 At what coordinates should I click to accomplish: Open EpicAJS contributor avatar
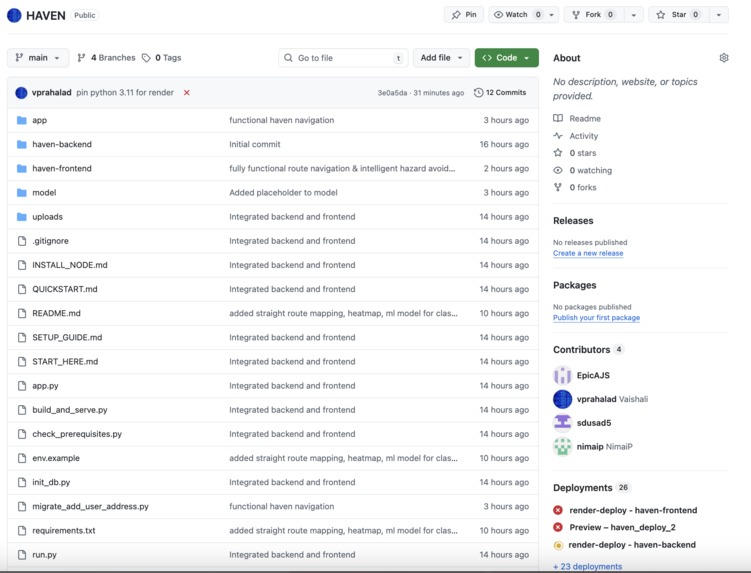[x=563, y=375]
